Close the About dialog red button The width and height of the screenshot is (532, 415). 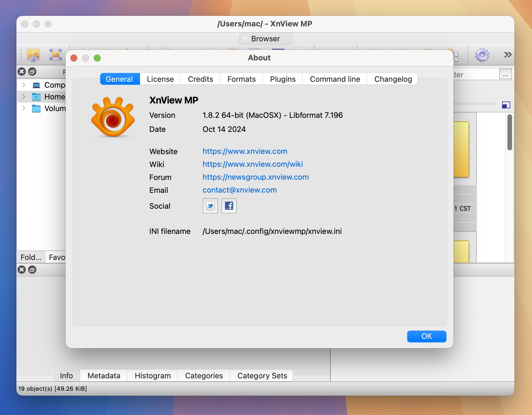pos(74,58)
